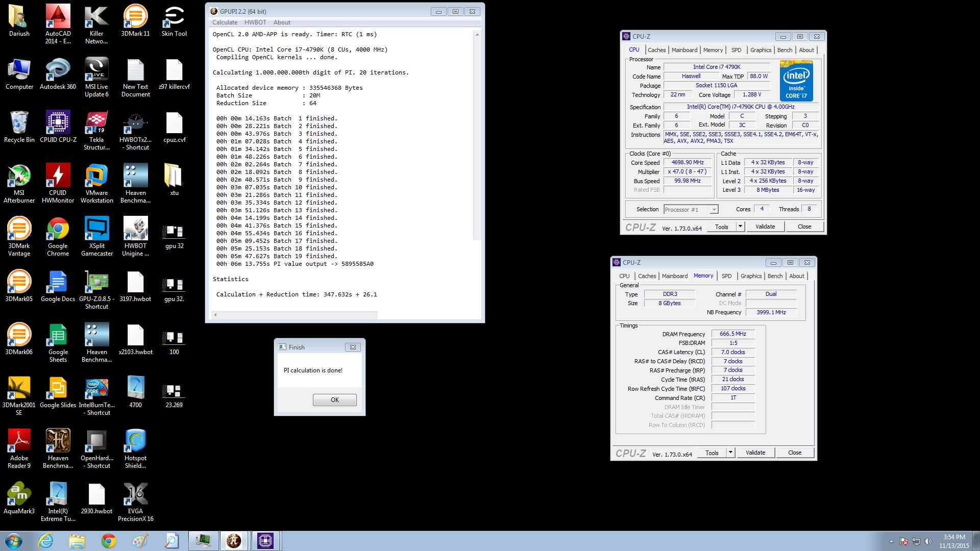
Task: Click Close in the upper CPU-Z window
Action: 804,227
